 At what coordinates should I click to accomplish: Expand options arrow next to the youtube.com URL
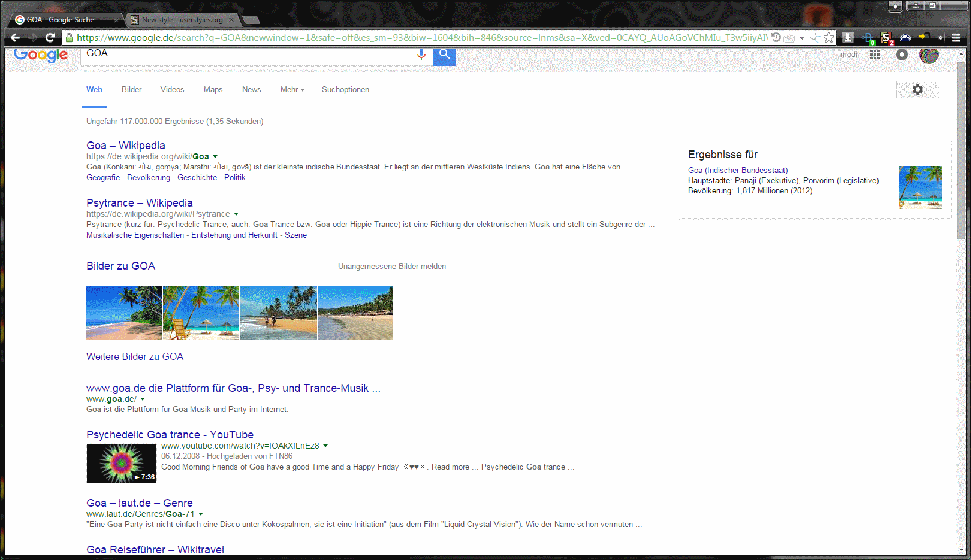[325, 446]
